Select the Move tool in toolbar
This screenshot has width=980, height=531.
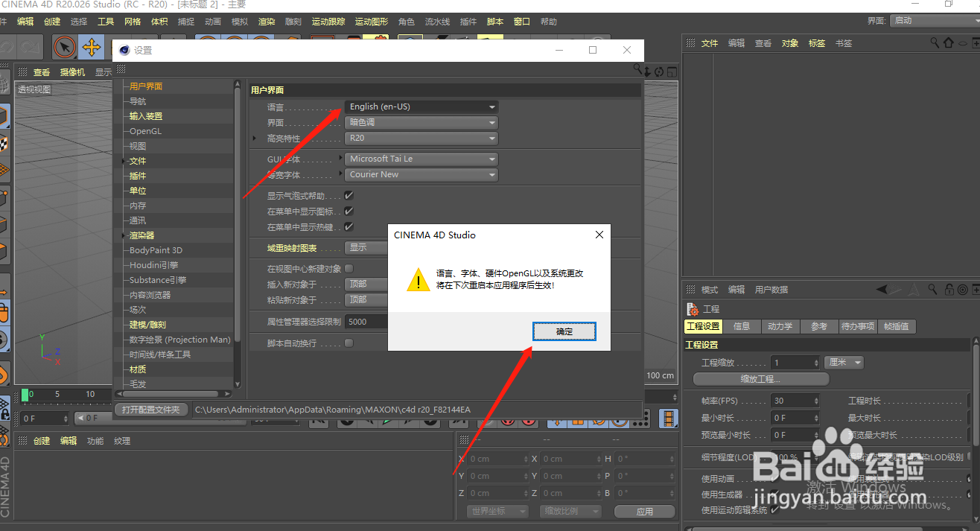(92, 48)
